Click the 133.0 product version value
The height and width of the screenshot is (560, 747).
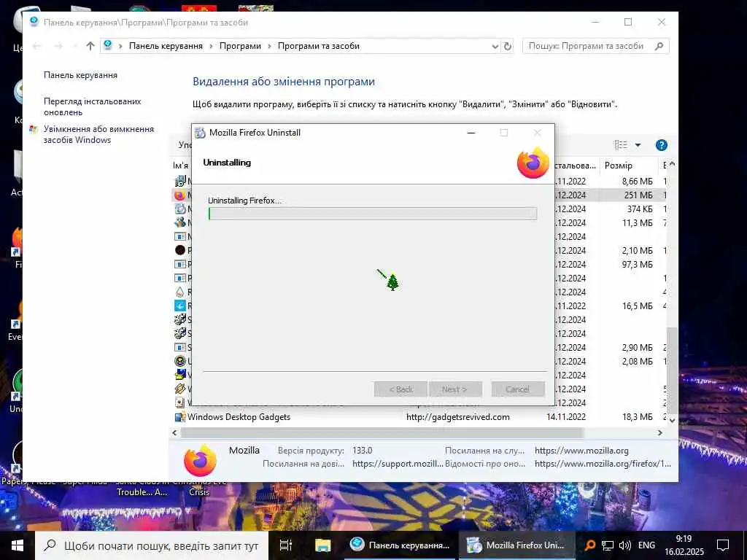tap(362, 451)
